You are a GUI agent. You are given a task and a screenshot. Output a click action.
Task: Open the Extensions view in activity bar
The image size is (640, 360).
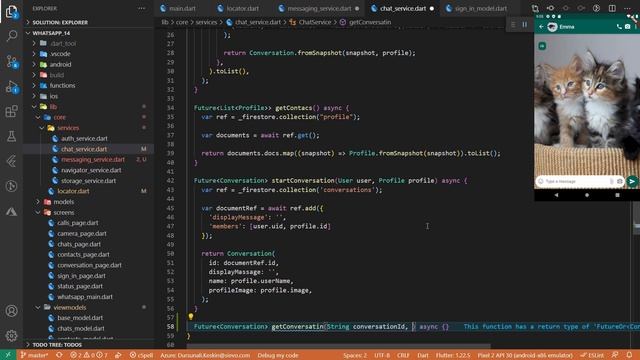pos(11,111)
